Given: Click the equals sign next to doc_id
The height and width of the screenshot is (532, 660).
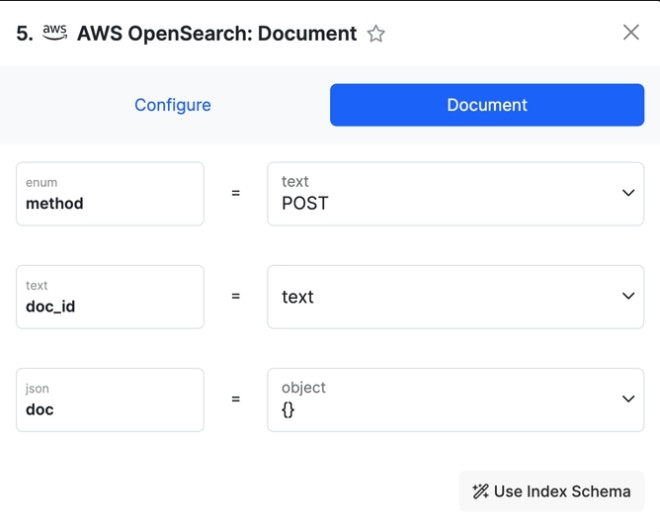Looking at the screenshot, I should [x=236, y=296].
